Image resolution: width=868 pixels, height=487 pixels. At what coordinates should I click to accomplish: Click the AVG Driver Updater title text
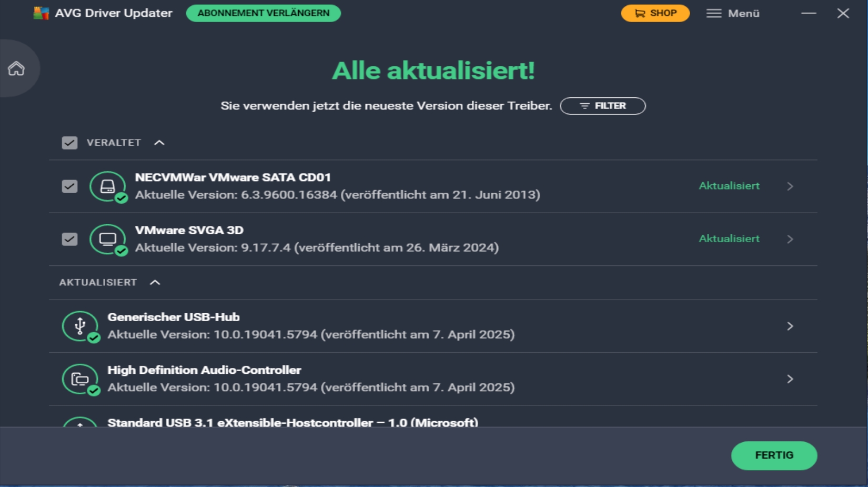[x=114, y=13]
